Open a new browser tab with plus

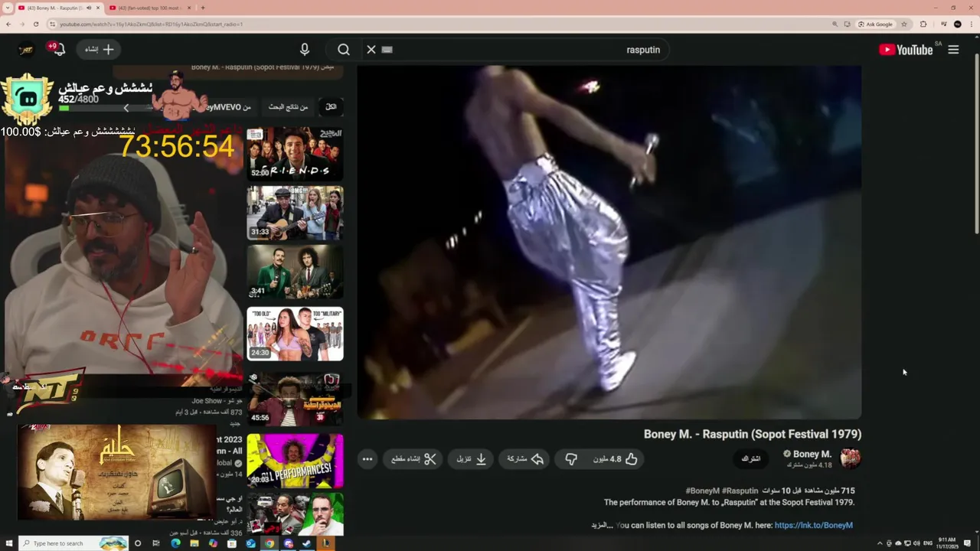point(202,8)
